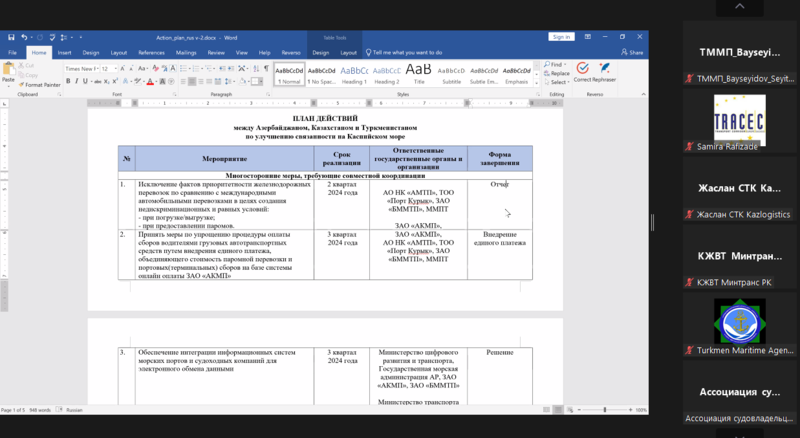
Task: Open Font dialog launcher
Action: [x=174, y=94]
